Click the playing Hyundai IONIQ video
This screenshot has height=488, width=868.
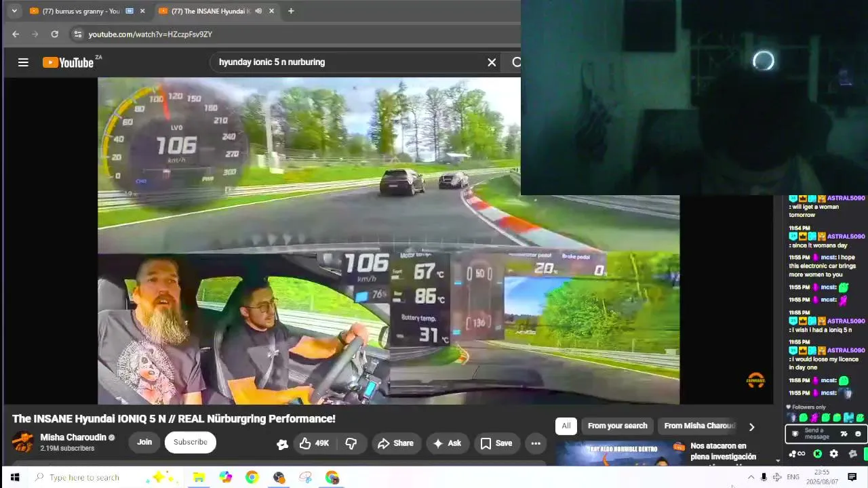click(389, 241)
